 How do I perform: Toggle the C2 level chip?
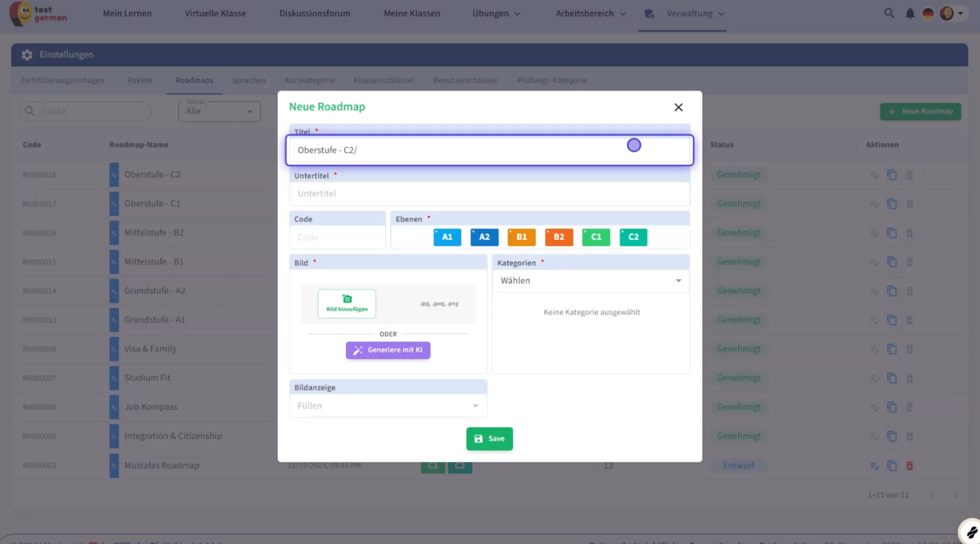point(633,237)
